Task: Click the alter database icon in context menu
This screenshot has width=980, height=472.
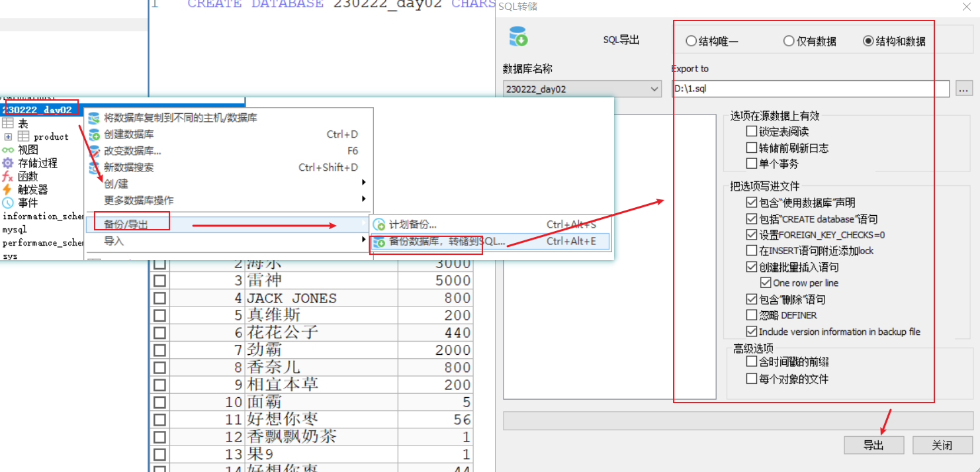Action: pos(94,151)
